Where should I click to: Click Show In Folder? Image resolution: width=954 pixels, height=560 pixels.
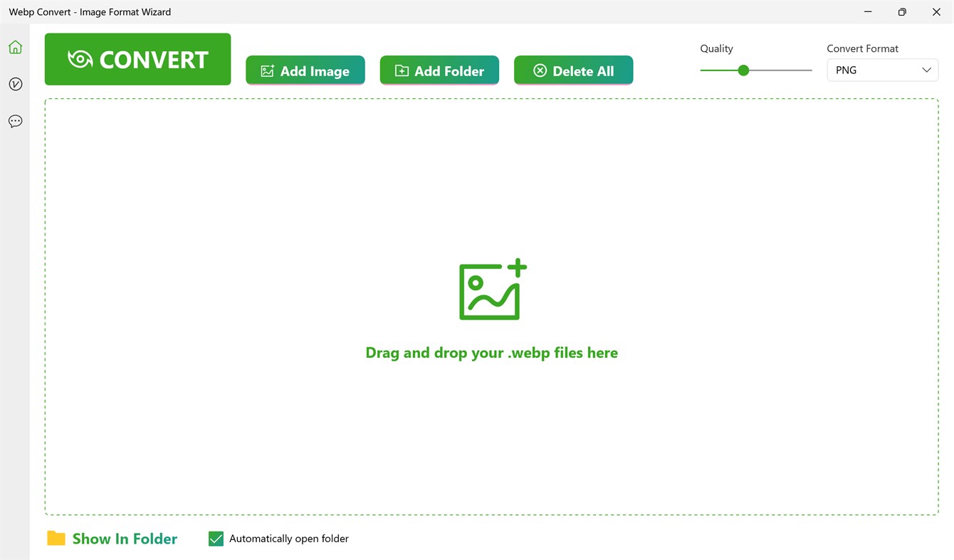tap(125, 538)
